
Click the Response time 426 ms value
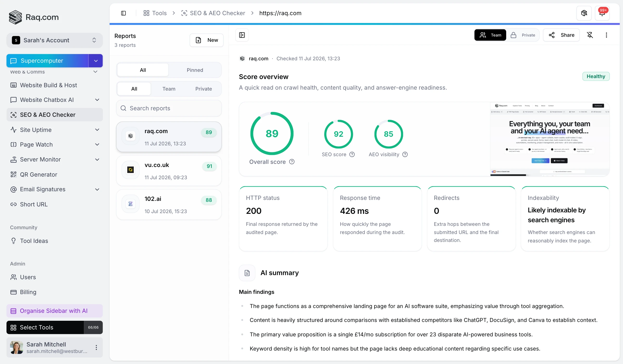point(354,211)
